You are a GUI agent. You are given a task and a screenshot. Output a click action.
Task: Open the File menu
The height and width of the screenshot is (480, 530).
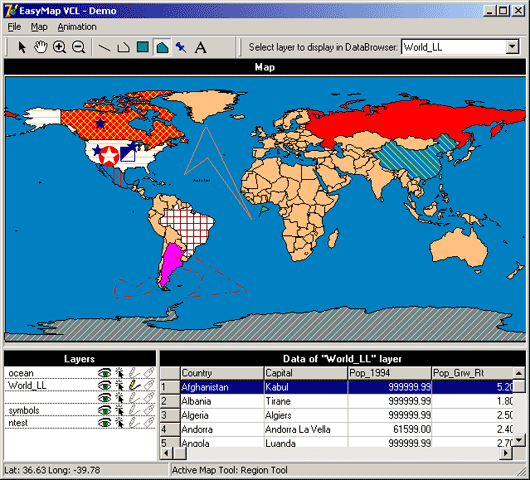14,27
